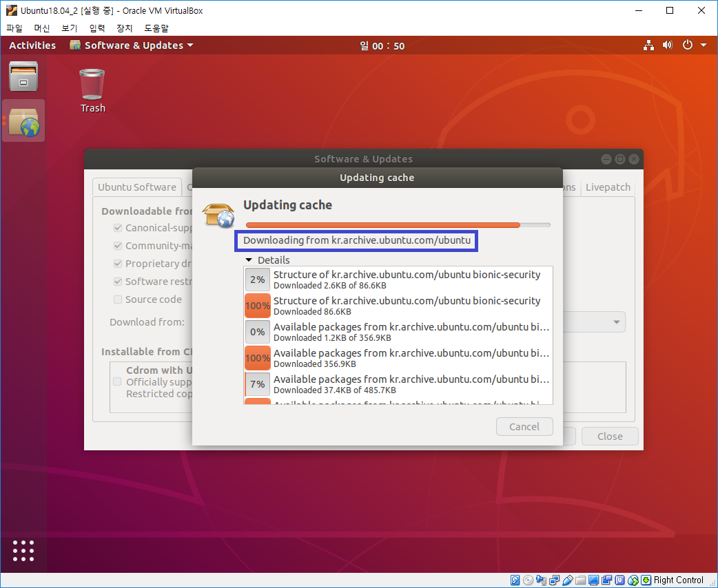The height and width of the screenshot is (588, 718).
Task: Click the network icon in the Ubuntu top bar
Action: click(x=648, y=45)
